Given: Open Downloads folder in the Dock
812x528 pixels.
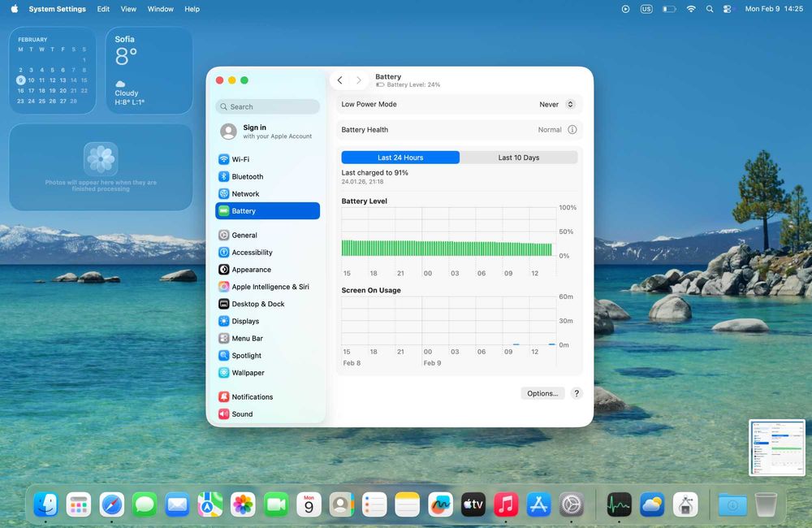Looking at the screenshot, I should pos(732,504).
